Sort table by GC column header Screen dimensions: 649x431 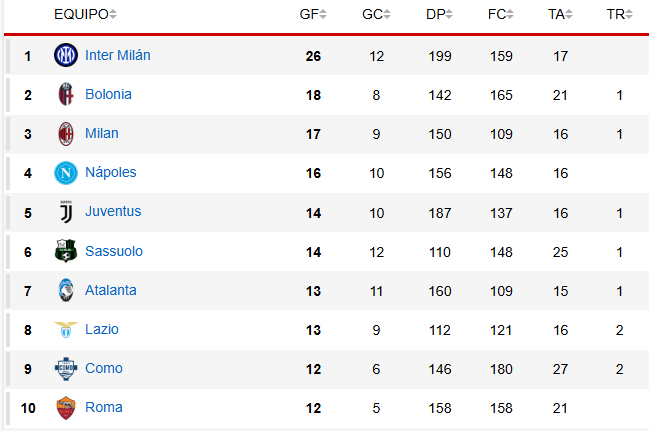(376, 14)
